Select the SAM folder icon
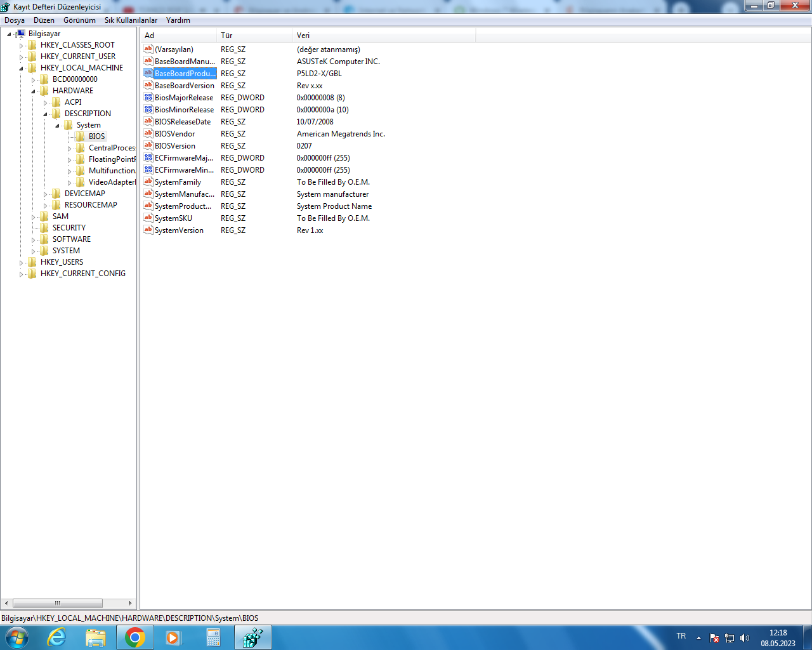 tap(44, 216)
